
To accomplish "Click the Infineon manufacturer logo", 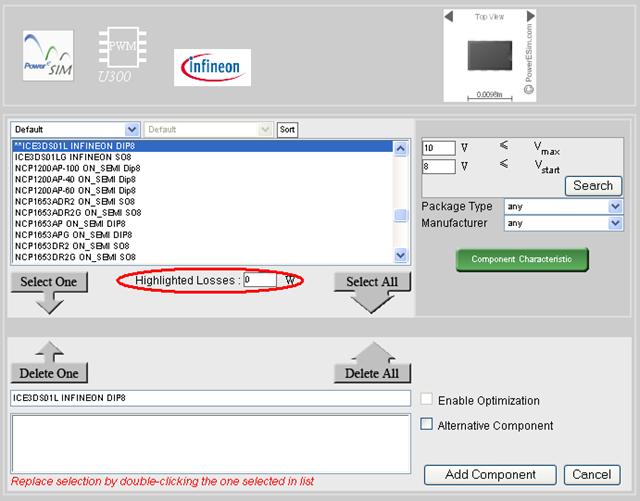I will pyautogui.click(x=212, y=67).
